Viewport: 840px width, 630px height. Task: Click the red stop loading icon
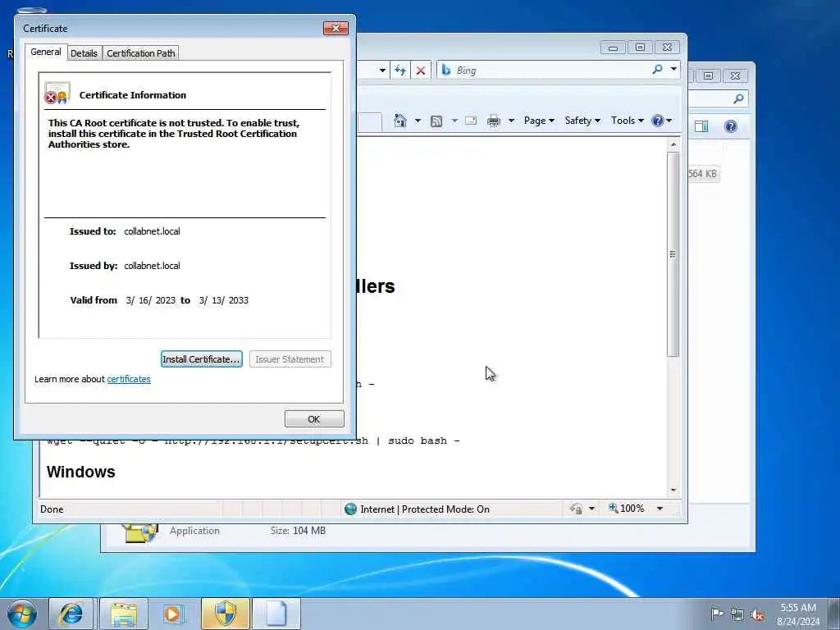click(421, 71)
